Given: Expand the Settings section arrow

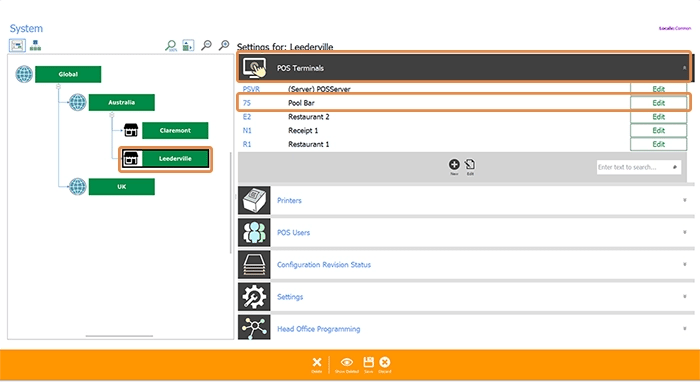Looking at the screenshot, I should [684, 297].
